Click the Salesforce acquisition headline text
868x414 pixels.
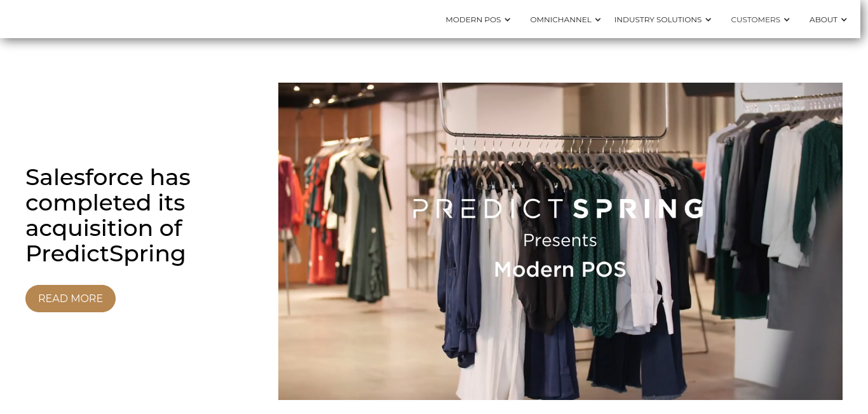pyautogui.click(x=108, y=215)
